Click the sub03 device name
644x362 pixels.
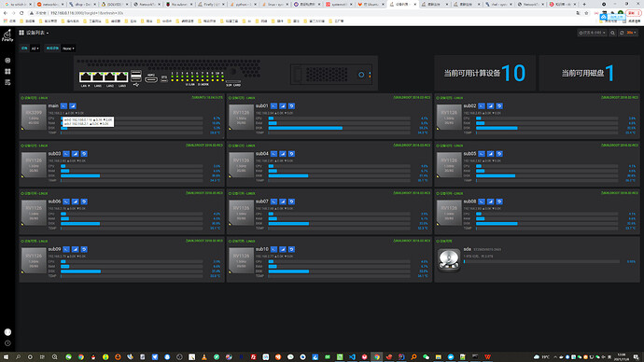click(54, 154)
